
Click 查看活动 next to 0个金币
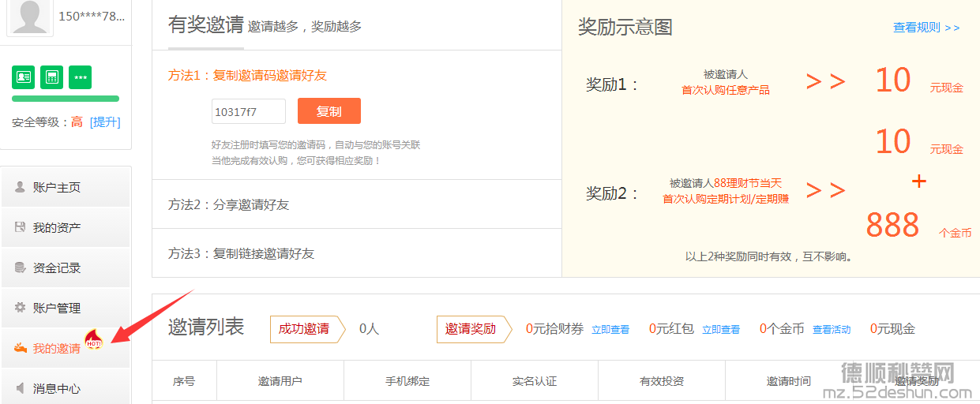click(832, 330)
